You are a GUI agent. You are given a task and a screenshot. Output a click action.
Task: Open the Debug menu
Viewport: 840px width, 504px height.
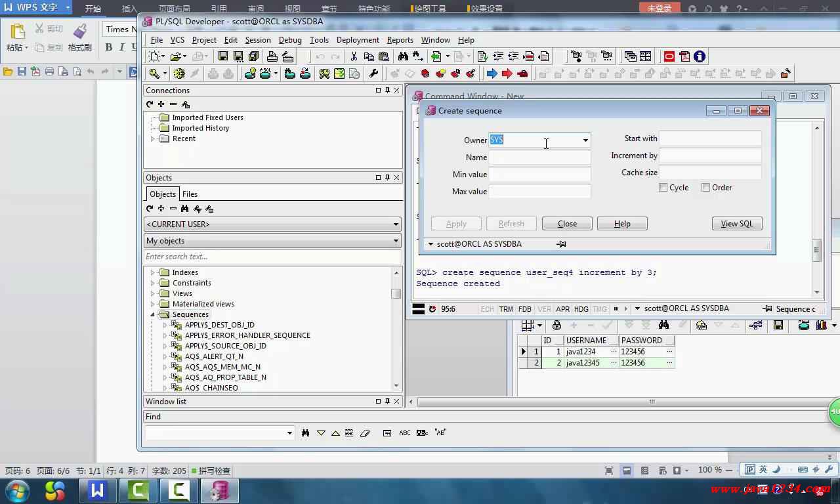(290, 40)
